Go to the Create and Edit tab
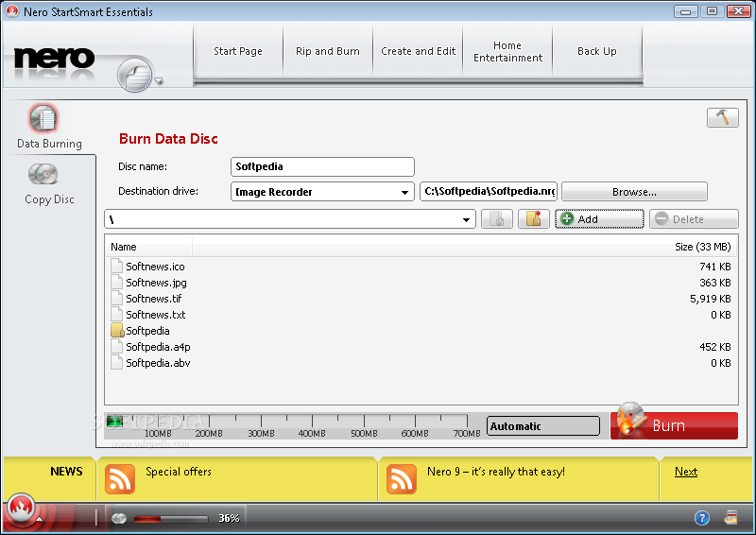The height and width of the screenshot is (535, 756). [418, 51]
